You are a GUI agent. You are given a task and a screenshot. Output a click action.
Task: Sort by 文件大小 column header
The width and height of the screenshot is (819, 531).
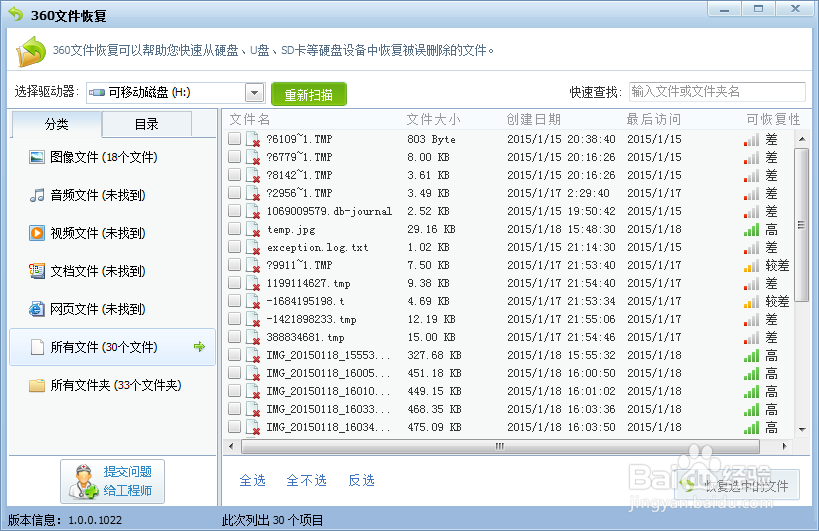click(433, 120)
